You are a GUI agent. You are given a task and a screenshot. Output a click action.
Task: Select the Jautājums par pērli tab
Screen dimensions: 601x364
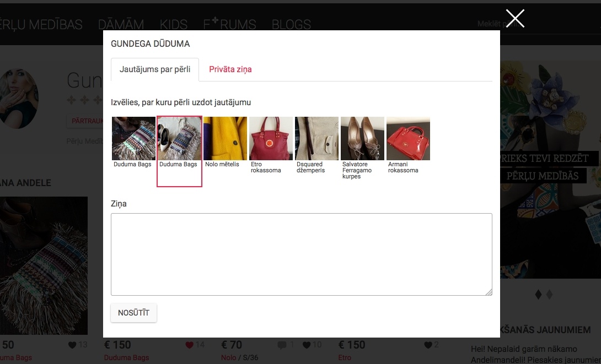[155, 69]
